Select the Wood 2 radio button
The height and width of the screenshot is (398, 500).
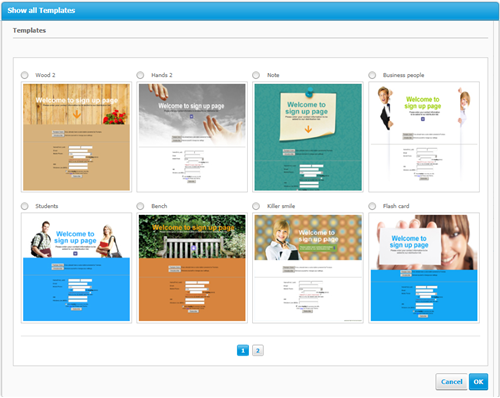(25, 75)
